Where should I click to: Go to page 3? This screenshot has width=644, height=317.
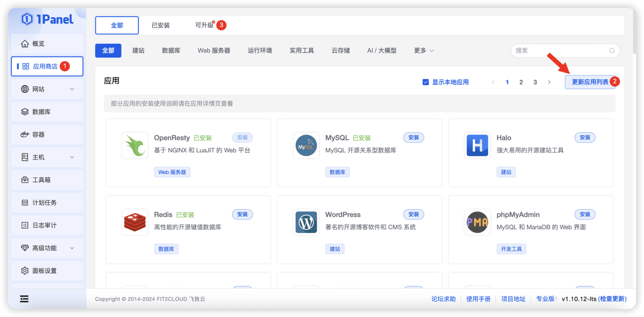(x=535, y=82)
